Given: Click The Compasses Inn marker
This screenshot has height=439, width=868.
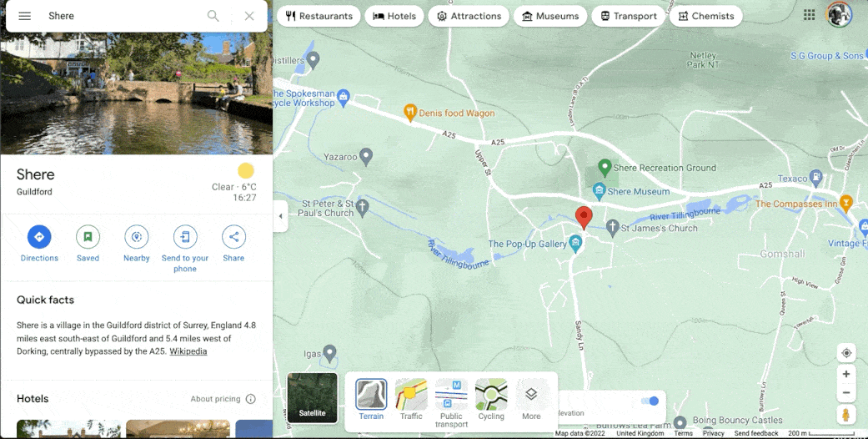Looking at the screenshot, I should 845,204.
